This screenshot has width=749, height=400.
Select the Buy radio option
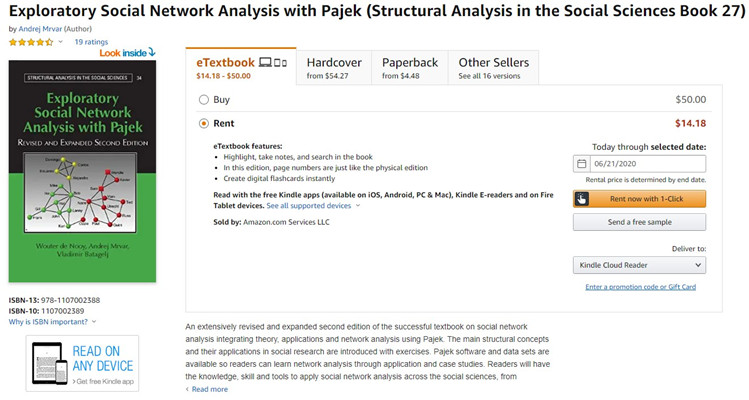(204, 100)
